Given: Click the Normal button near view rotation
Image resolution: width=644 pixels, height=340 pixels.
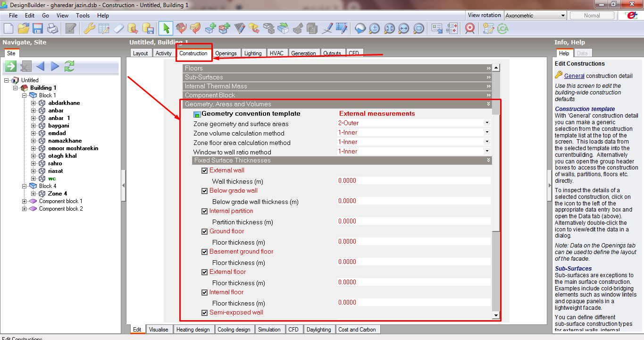Looking at the screenshot, I should (592, 16).
